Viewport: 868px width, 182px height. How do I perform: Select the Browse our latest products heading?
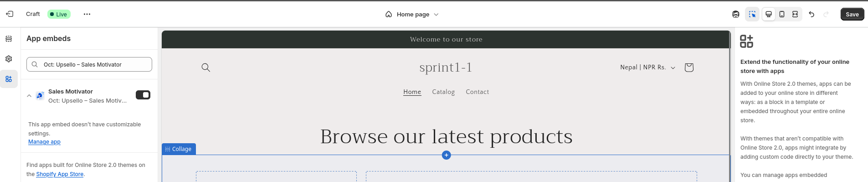447,136
